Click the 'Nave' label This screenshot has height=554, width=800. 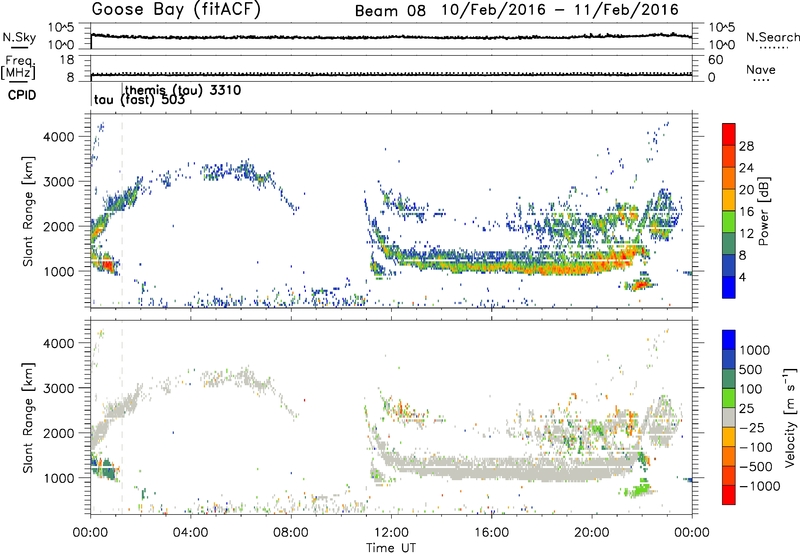click(x=761, y=69)
